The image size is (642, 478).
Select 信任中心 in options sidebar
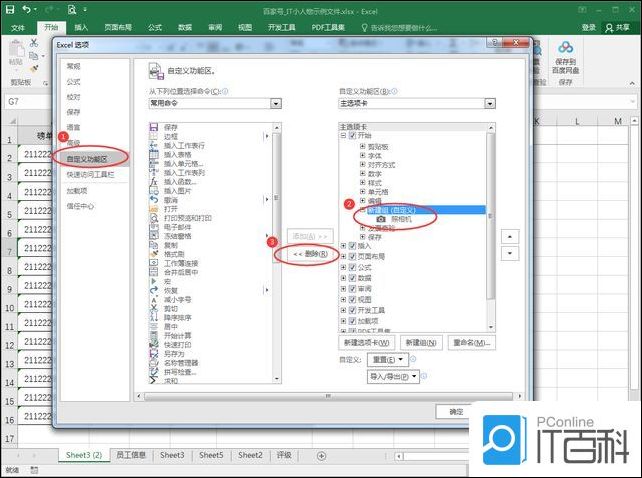tap(80, 206)
